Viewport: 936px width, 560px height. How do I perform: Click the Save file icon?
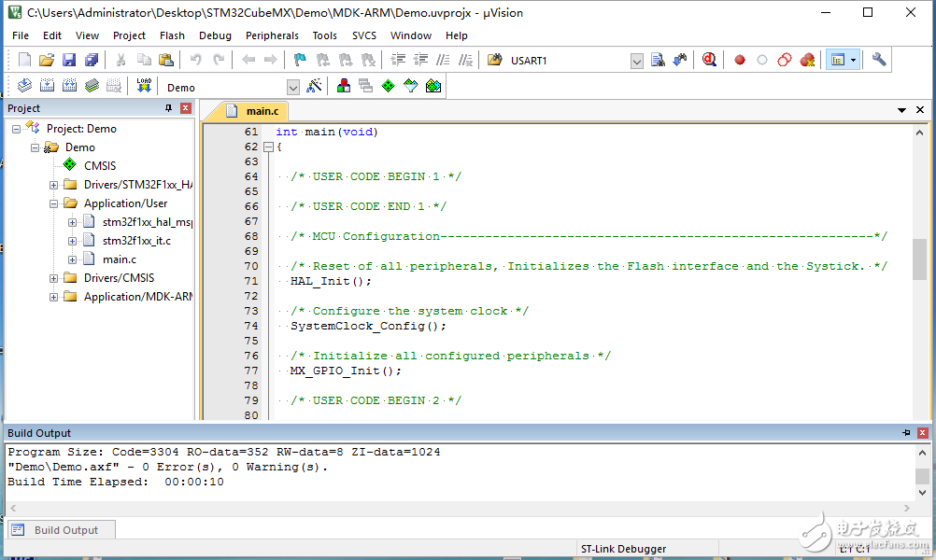(69, 60)
